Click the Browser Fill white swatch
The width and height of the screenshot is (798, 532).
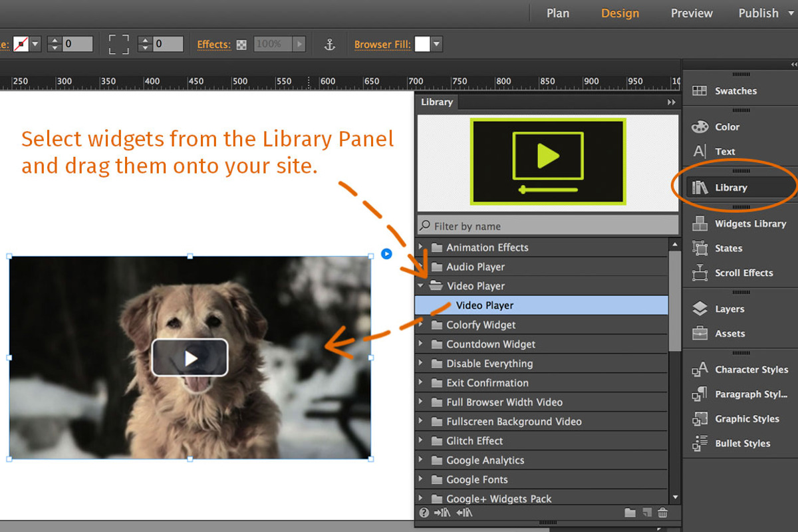point(422,45)
